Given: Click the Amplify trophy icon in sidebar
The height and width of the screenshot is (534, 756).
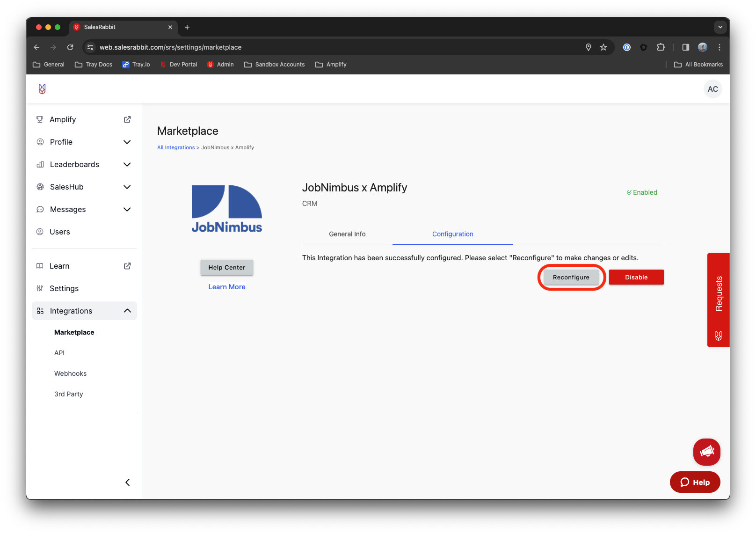Looking at the screenshot, I should point(40,119).
